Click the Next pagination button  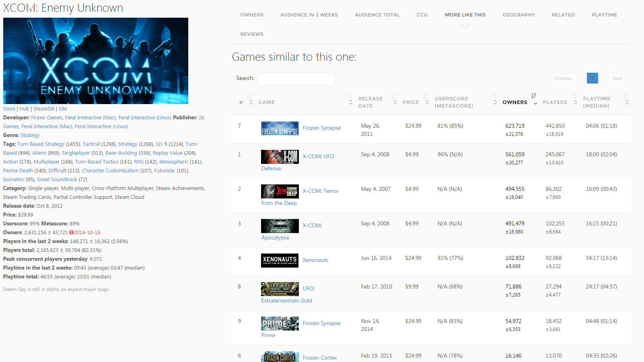click(x=617, y=78)
